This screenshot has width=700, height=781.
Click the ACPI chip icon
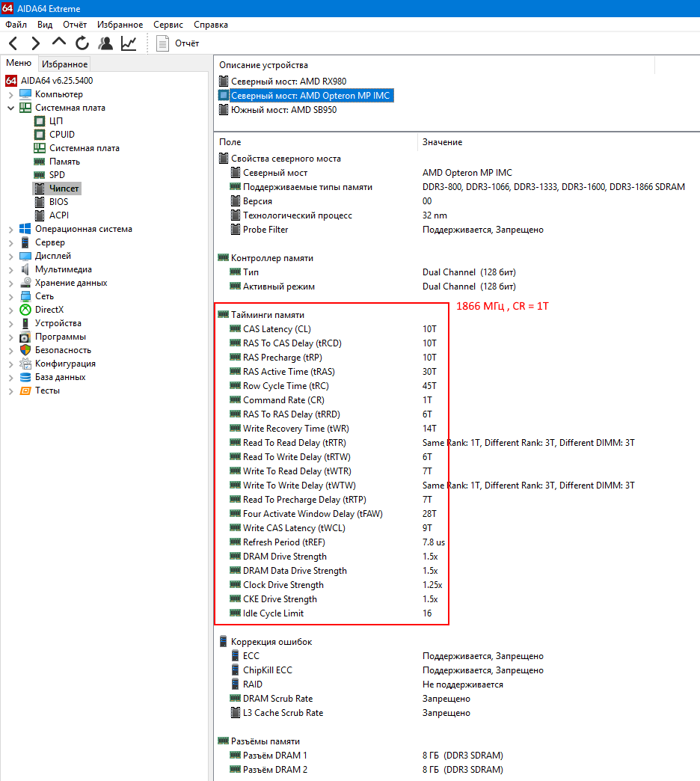[x=40, y=215]
